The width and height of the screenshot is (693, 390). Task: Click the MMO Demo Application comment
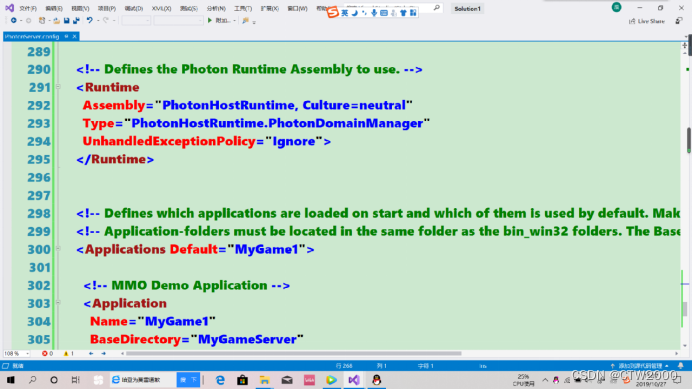pyautogui.click(x=187, y=285)
